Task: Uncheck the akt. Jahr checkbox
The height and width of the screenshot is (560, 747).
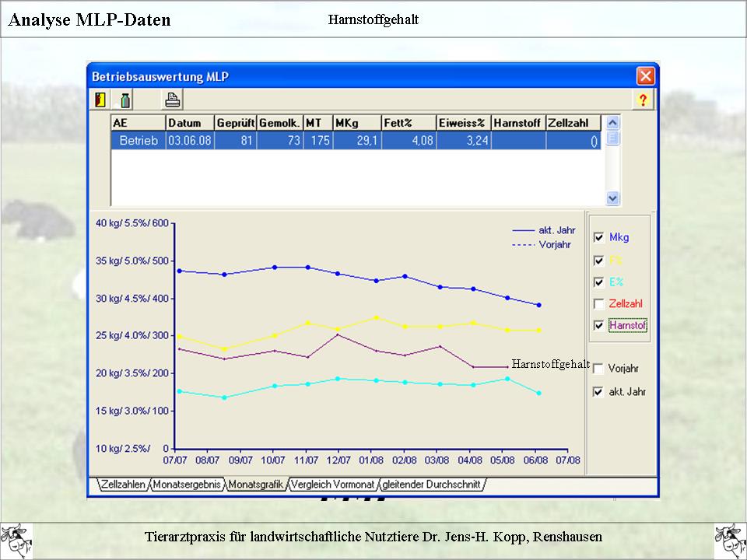Action: 598,392
